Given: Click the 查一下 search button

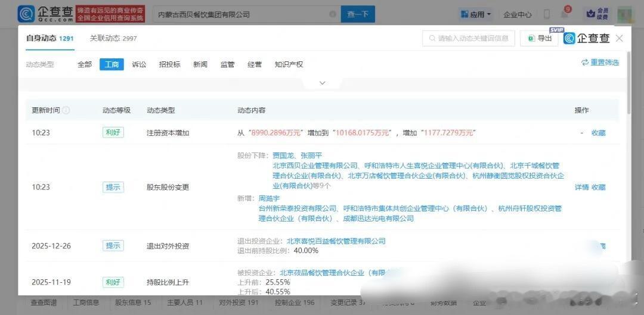Looking at the screenshot, I should [x=358, y=14].
